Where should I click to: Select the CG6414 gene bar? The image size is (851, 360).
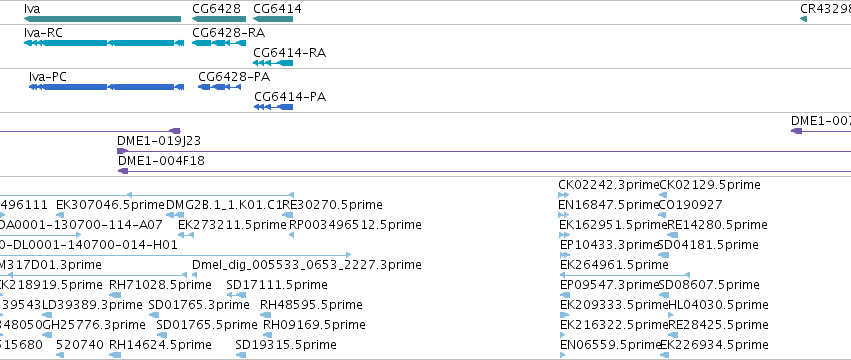pos(273,19)
